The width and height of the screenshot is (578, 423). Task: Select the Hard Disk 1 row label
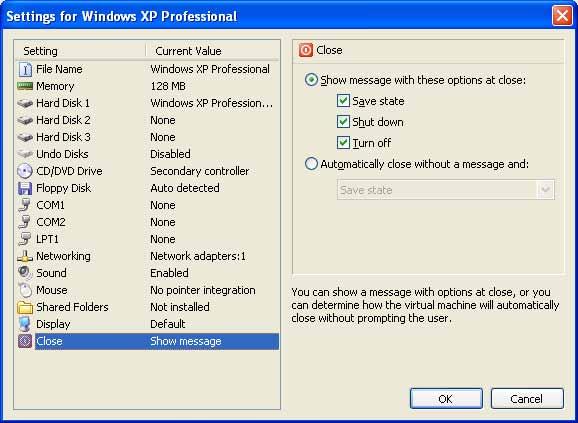(63, 103)
